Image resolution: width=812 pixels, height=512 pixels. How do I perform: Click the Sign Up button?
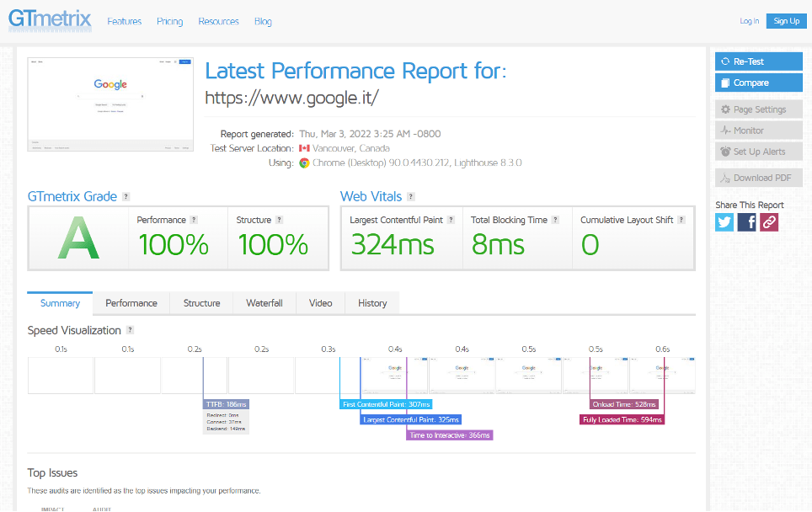(x=787, y=21)
